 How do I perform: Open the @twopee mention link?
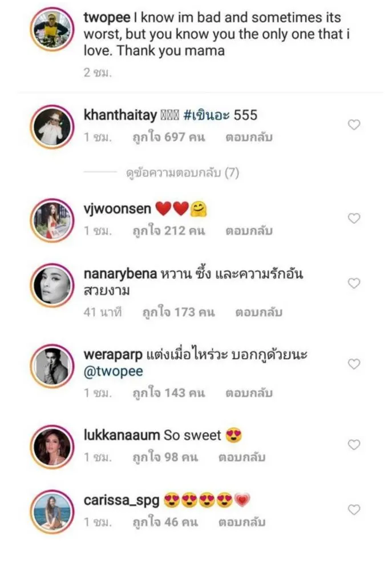[113, 372]
